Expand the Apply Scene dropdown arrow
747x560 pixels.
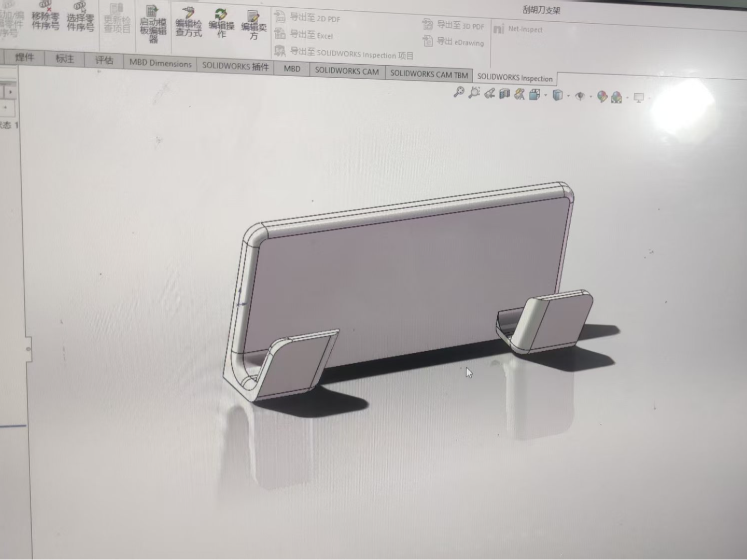[627, 97]
